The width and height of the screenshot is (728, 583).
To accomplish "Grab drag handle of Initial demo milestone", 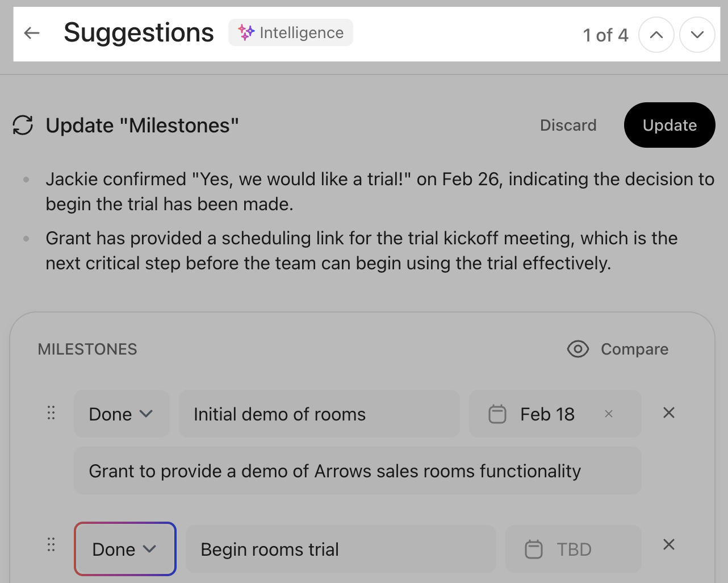I will 51,413.
